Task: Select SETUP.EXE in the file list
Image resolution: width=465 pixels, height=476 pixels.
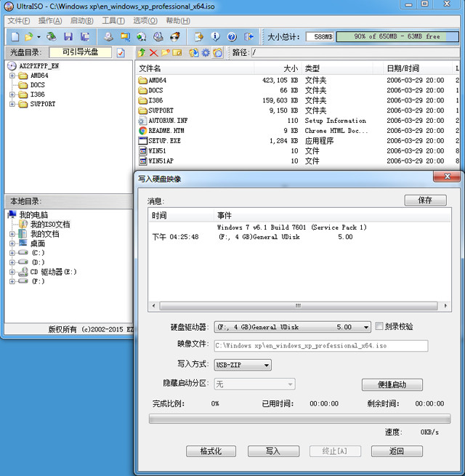Action: (164, 140)
